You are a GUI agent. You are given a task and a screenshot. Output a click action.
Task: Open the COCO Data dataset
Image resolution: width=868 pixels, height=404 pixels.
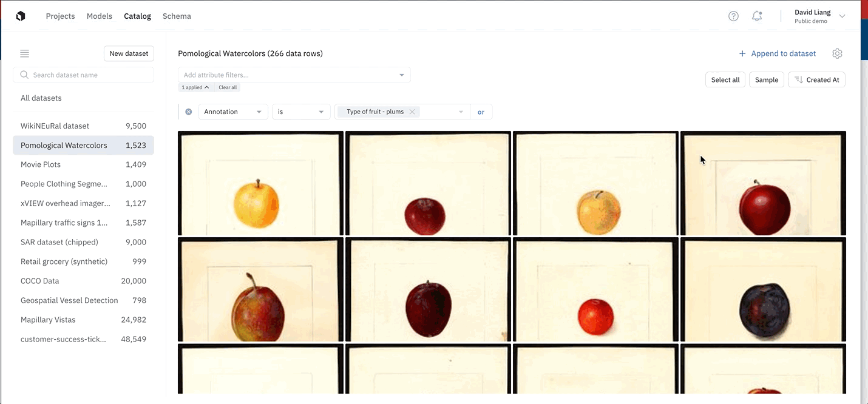[83, 281]
